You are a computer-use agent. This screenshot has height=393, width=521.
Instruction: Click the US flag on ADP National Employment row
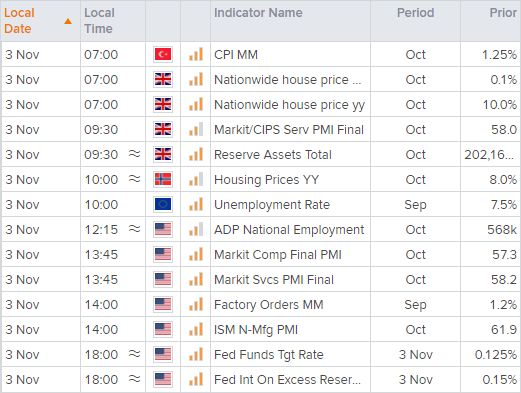click(163, 229)
